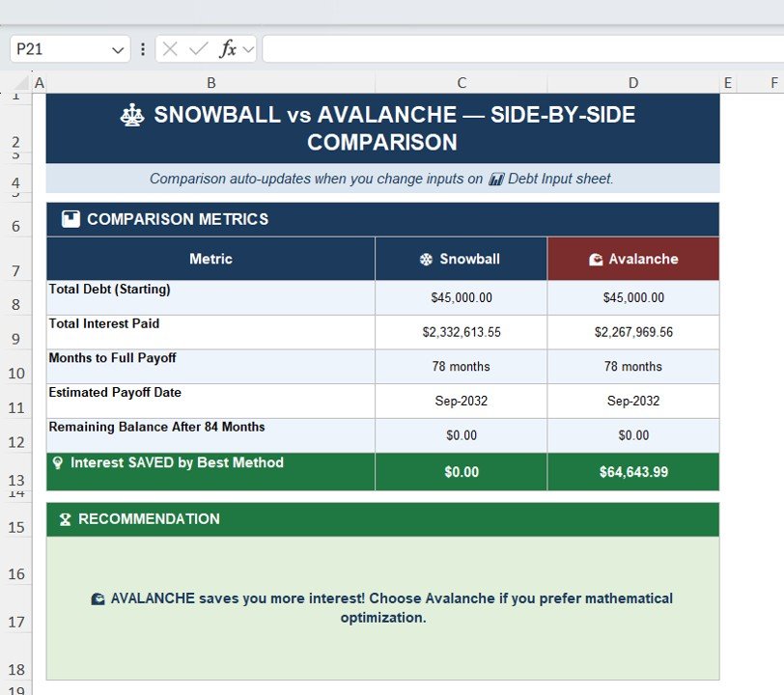This screenshot has height=695, width=784.
Task: Select row 13 header
Action: point(15,480)
